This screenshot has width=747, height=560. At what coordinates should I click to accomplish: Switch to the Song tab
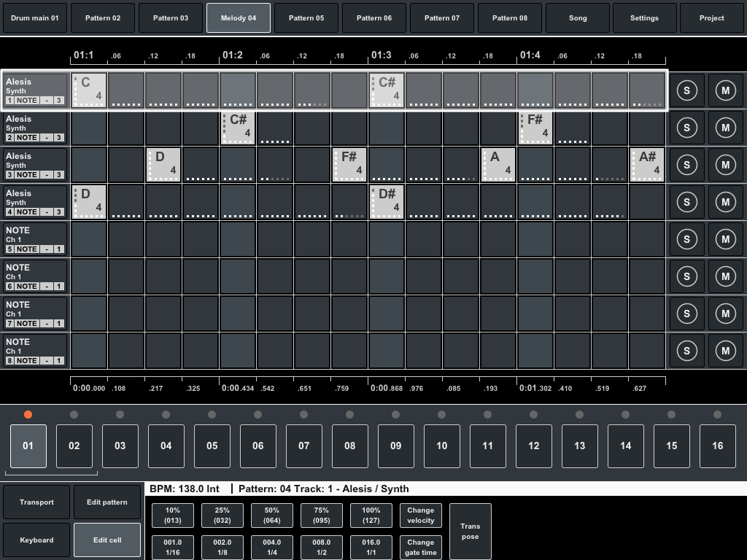pyautogui.click(x=577, y=17)
